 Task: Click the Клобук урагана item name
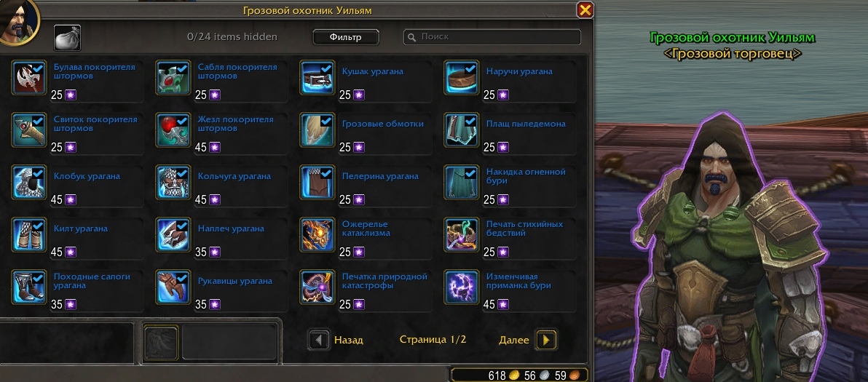point(87,176)
